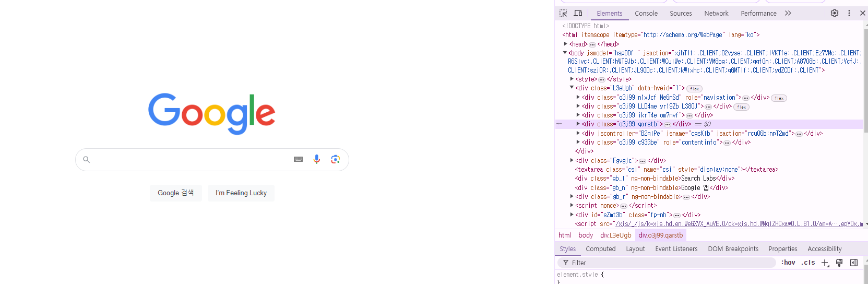The width and height of the screenshot is (868, 284).
Task: Click the div.o3j99.qarstb breadcrumb
Action: 661,235
